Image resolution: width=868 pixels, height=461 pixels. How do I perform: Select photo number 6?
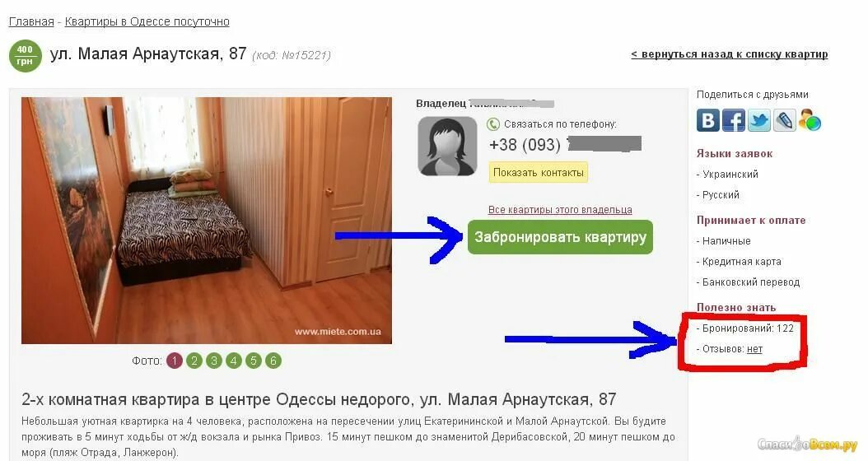pyautogui.click(x=273, y=361)
